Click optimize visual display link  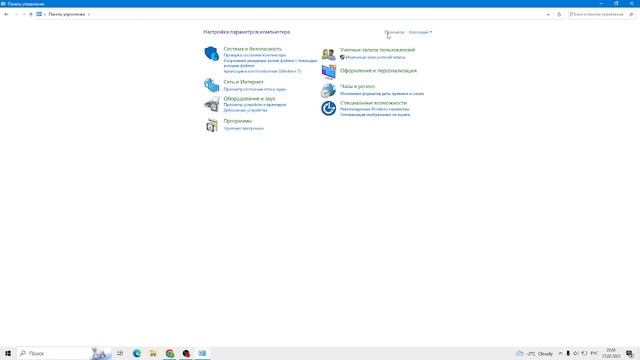pos(375,115)
